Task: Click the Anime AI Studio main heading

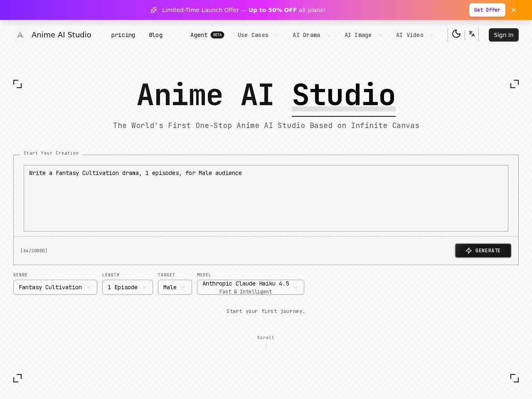Action: click(x=266, y=95)
